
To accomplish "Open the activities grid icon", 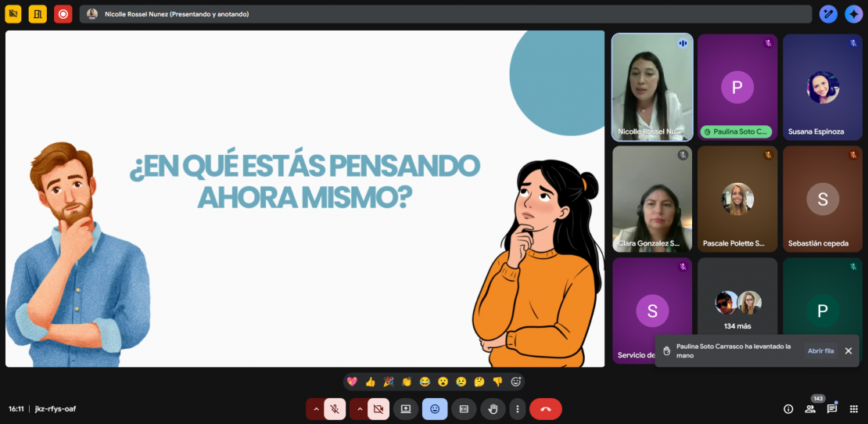I will coord(853,408).
